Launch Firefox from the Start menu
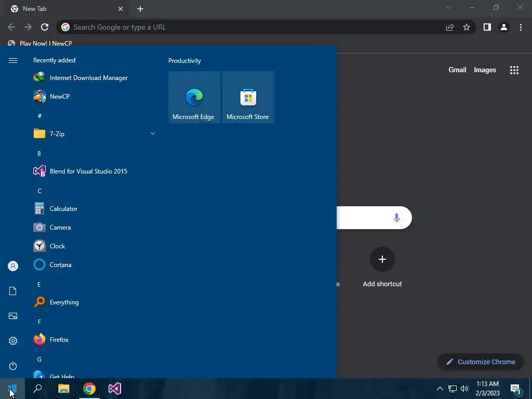 point(95,340)
